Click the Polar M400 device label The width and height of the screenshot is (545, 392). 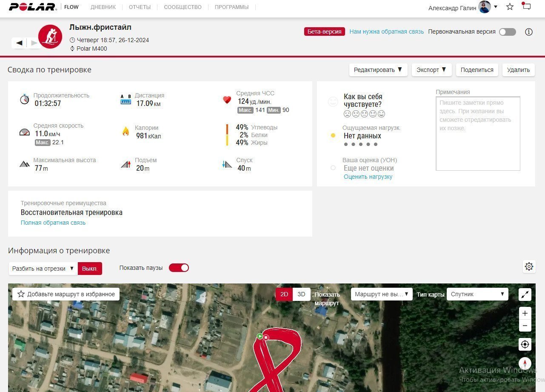pyautogui.click(x=92, y=49)
